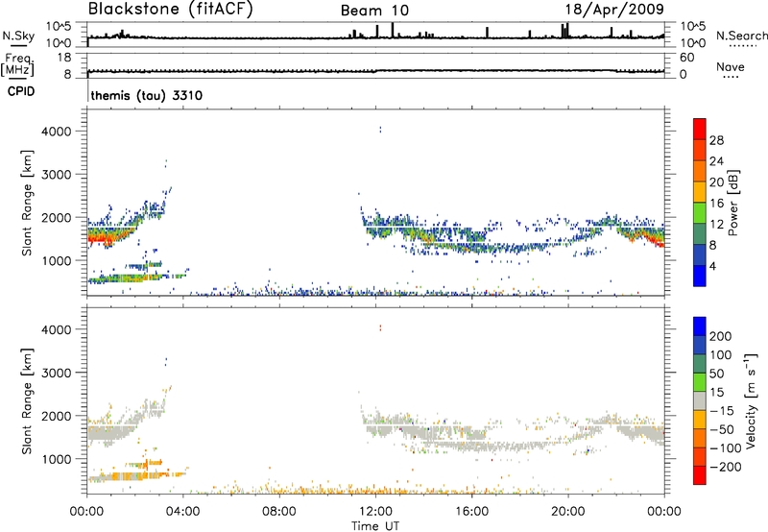Click the blue bottom of power colorbar

coord(700,276)
